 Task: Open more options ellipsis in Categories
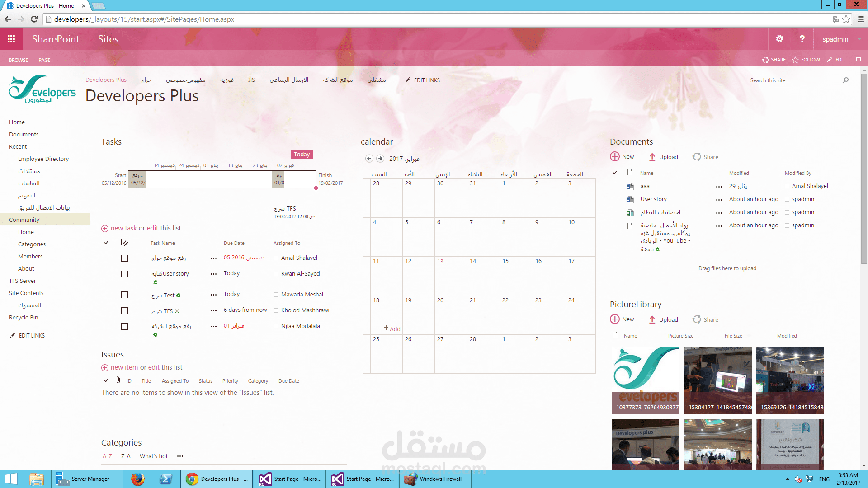pos(180,456)
